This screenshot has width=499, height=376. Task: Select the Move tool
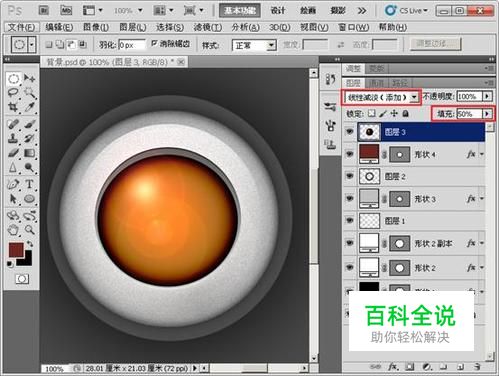(x=29, y=79)
